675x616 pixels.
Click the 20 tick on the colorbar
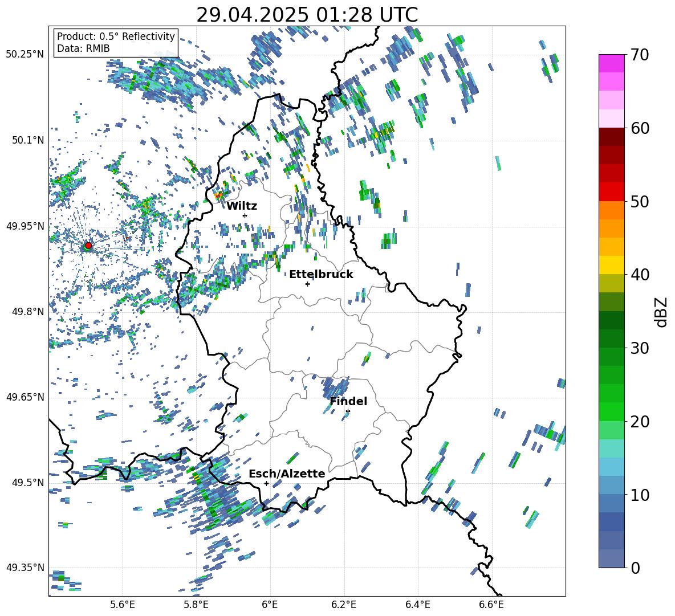[639, 421]
